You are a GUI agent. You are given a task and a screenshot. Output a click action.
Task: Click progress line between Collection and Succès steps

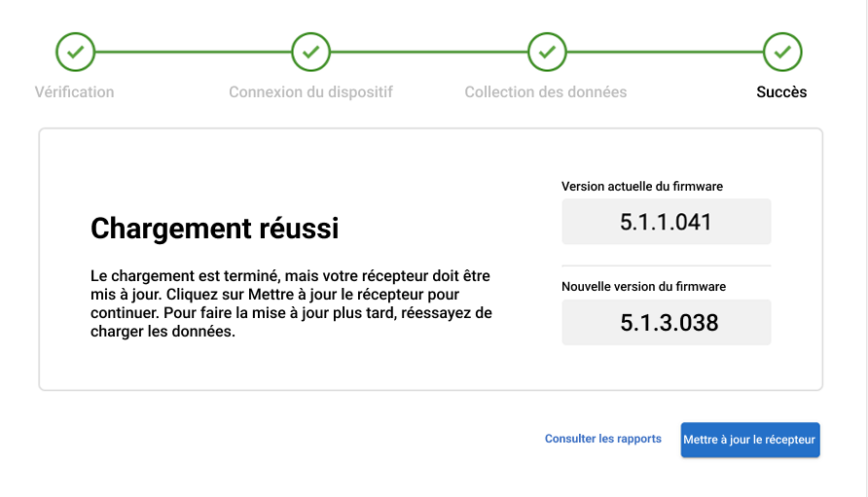click(665, 52)
